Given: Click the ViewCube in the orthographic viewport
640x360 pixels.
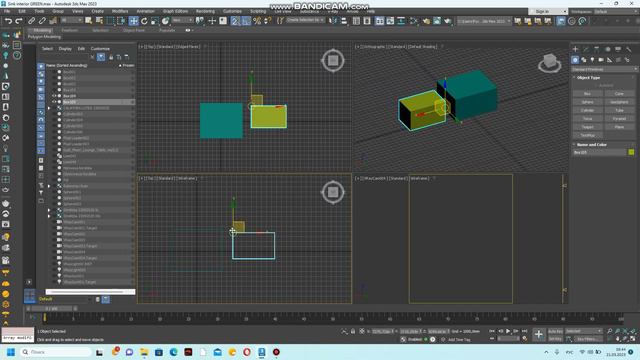Looking at the screenshot, I should pyautogui.click(x=549, y=63).
